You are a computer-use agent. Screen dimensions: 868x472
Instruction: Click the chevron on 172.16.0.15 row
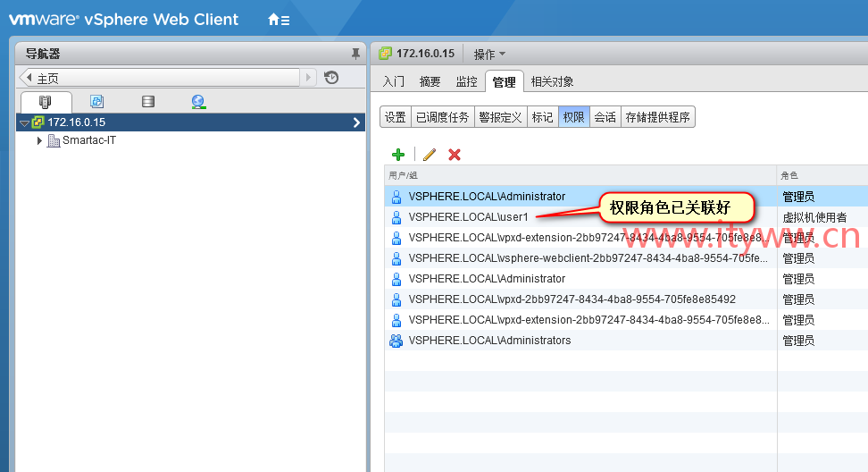(x=356, y=122)
